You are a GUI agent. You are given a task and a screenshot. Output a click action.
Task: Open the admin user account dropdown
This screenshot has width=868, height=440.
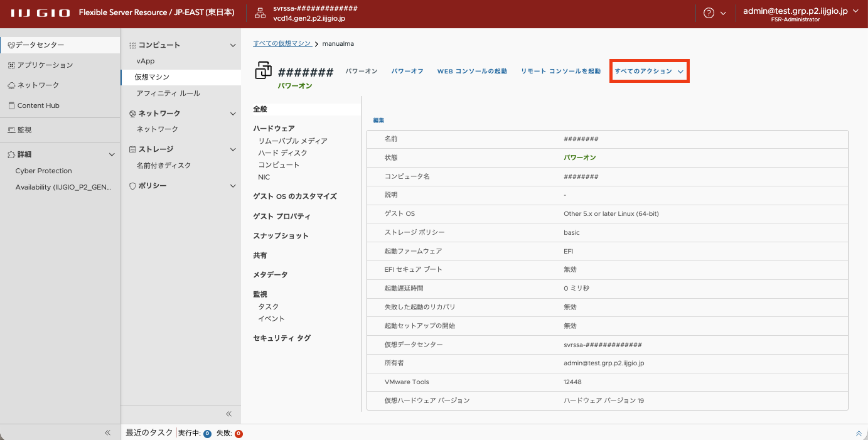(x=801, y=14)
